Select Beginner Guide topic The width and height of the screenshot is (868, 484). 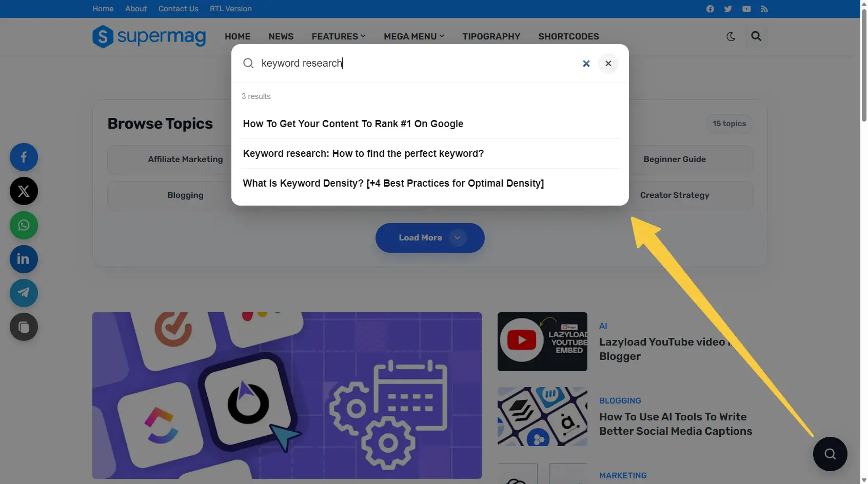675,159
